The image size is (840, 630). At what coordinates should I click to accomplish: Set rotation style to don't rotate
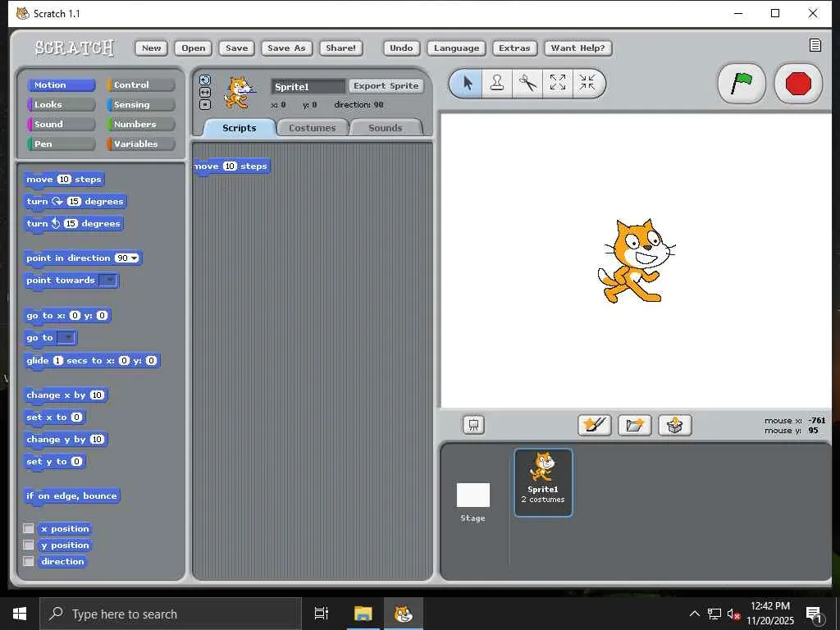[205, 104]
